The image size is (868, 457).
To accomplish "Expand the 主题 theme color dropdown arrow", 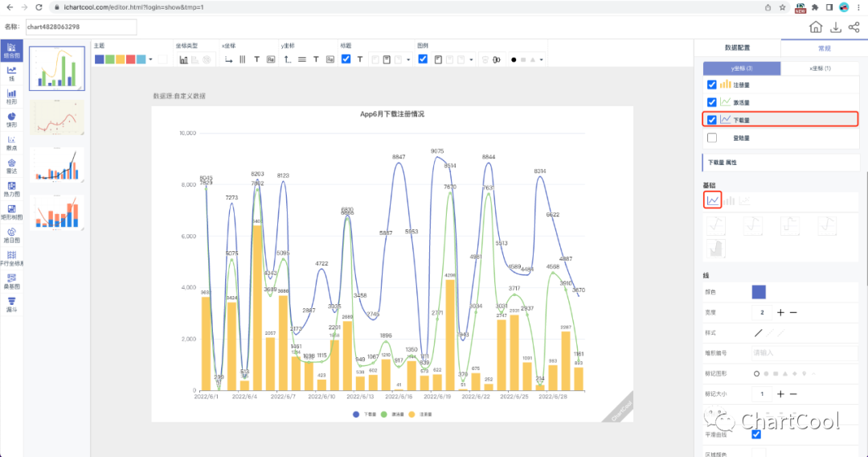I will (x=152, y=60).
